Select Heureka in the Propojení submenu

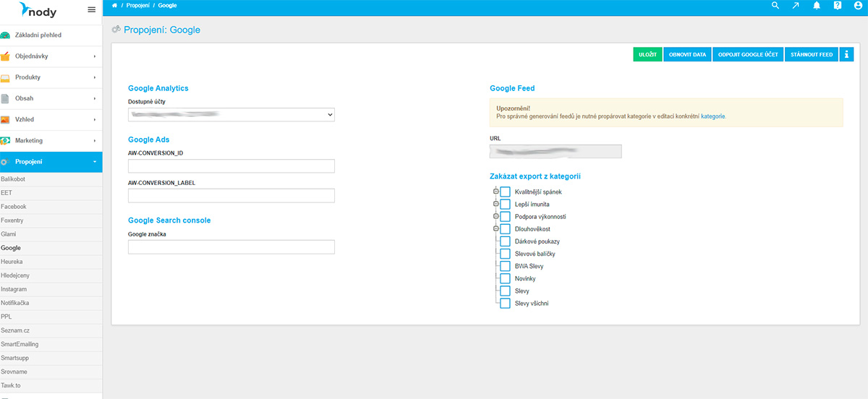click(12, 262)
